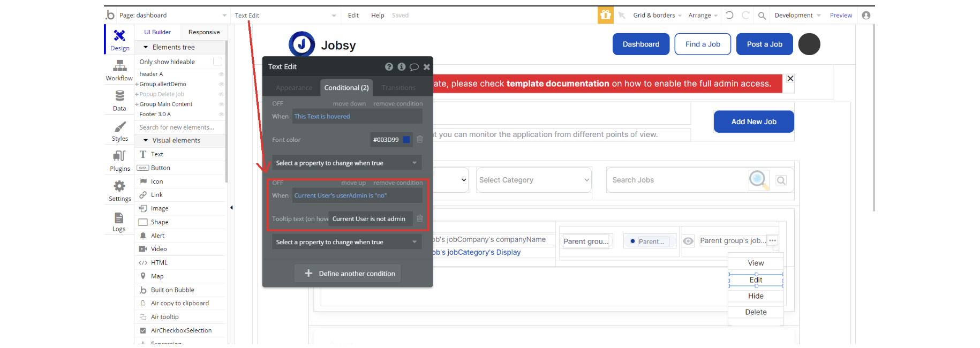
Task: Delete the Font color property via trash icon
Action: [x=420, y=139]
